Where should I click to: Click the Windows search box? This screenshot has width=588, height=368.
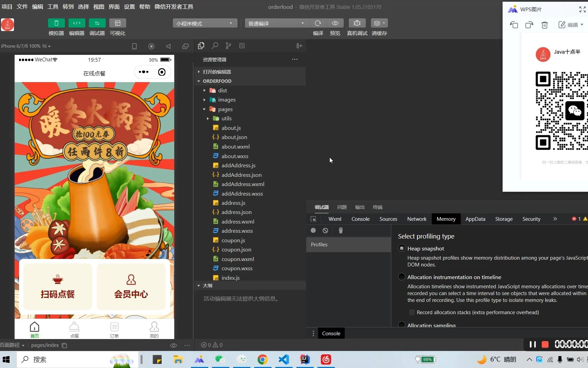[x=78, y=359]
